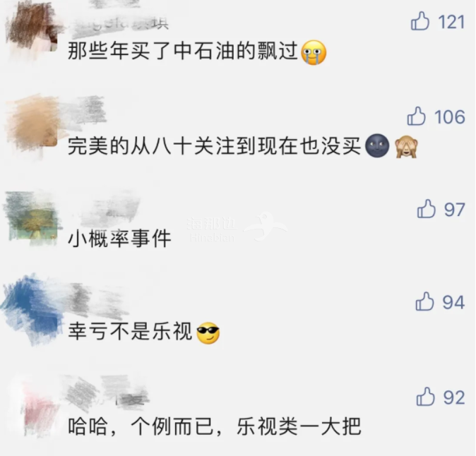Open the pink avatar of the fifth commenter
The height and width of the screenshot is (456, 476).
(x=38, y=405)
